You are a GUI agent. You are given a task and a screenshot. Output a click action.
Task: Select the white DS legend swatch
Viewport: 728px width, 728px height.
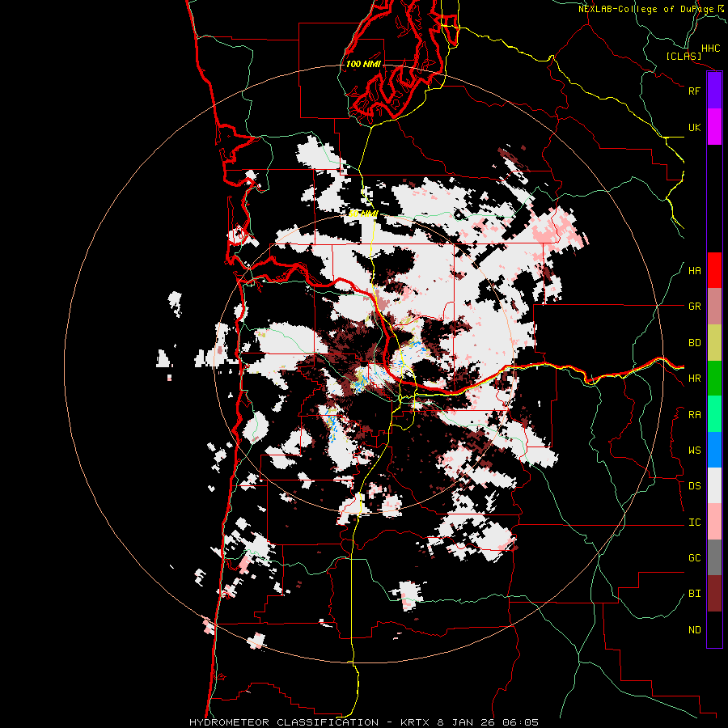coord(714,485)
